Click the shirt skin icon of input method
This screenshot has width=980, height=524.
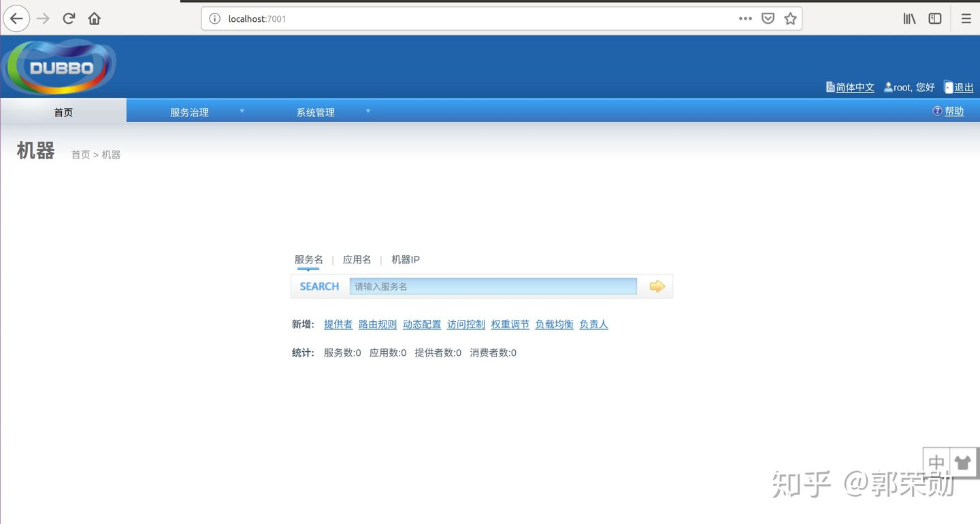(x=962, y=463)
